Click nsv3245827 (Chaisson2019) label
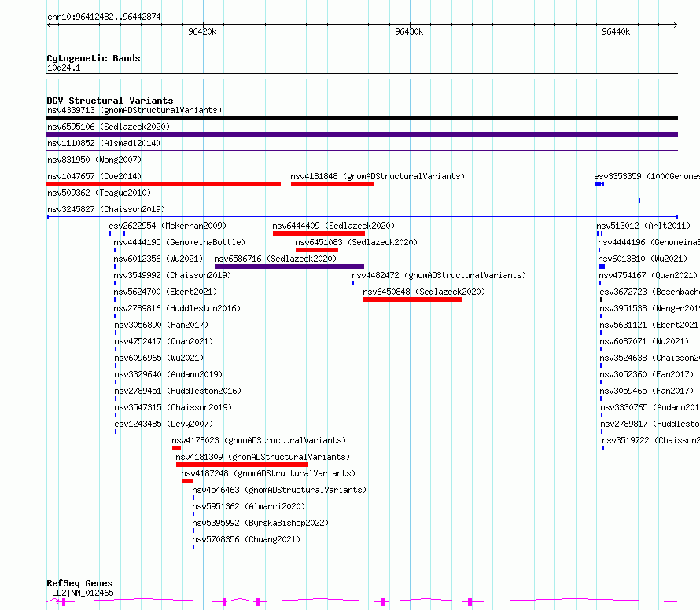Image resolution: width=700 pixels, height=610 pixels. (x=106, y=209)
